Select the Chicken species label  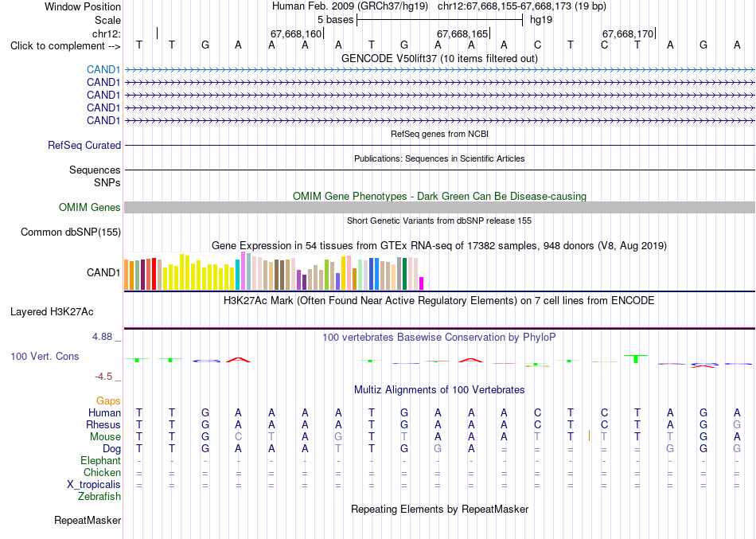102,472
